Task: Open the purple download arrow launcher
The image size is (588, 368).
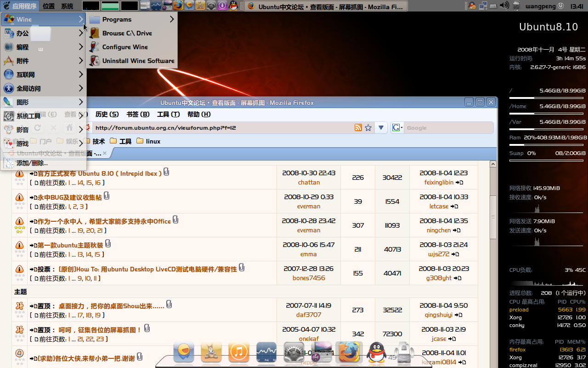Action: 222,6
